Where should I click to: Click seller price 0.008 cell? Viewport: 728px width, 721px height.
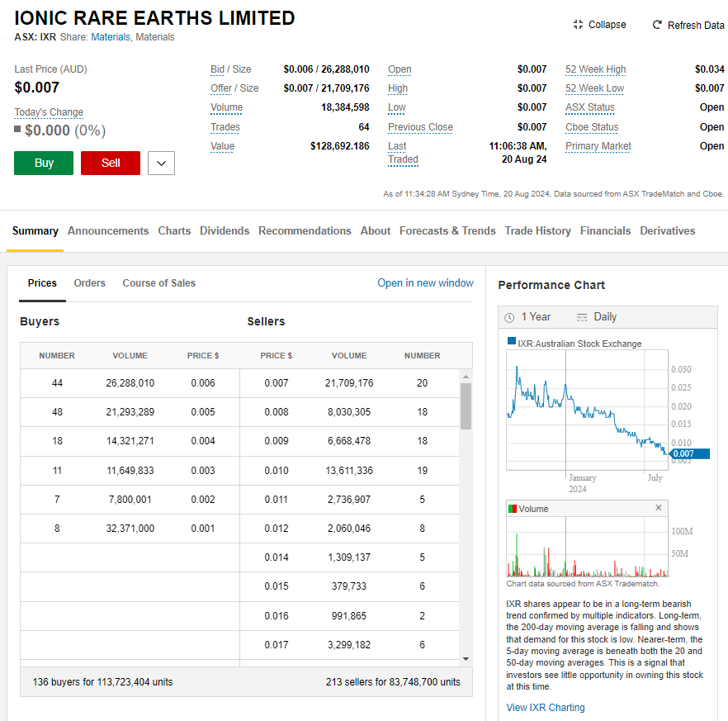coord(277,412)
